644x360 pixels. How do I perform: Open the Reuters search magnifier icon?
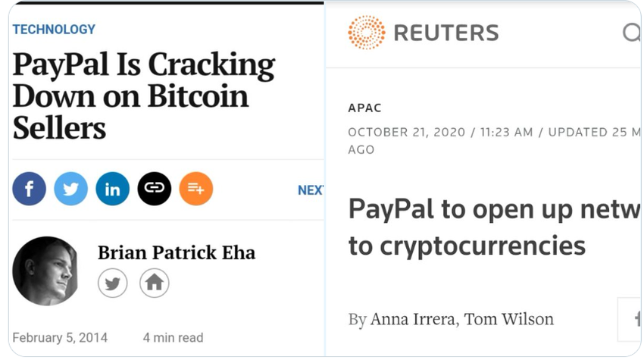click(x=632, y=33)
